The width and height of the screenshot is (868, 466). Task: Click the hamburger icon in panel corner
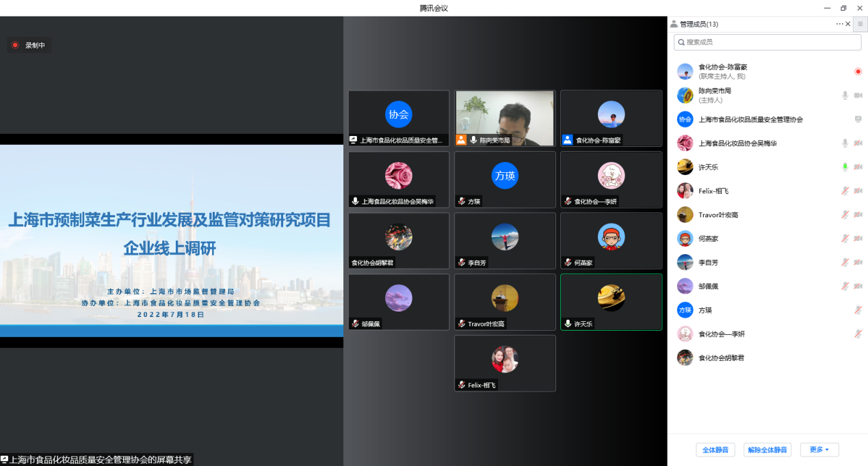tap(860, 24)
